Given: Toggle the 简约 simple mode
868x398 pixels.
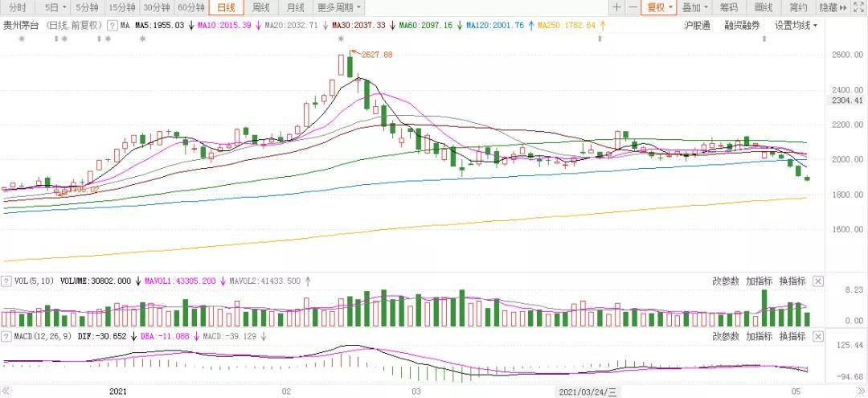Looking at the screenshot, I should click(x=798, y=8).
